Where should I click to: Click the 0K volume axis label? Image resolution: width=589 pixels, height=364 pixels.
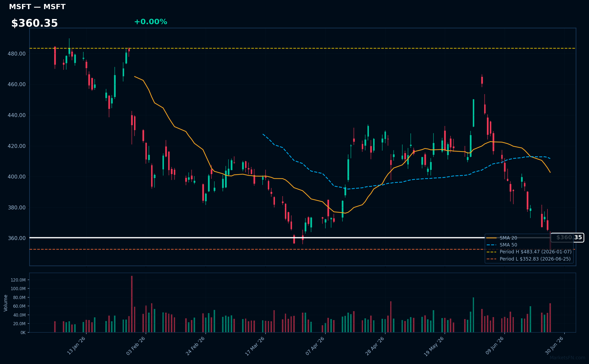[23, 333]
